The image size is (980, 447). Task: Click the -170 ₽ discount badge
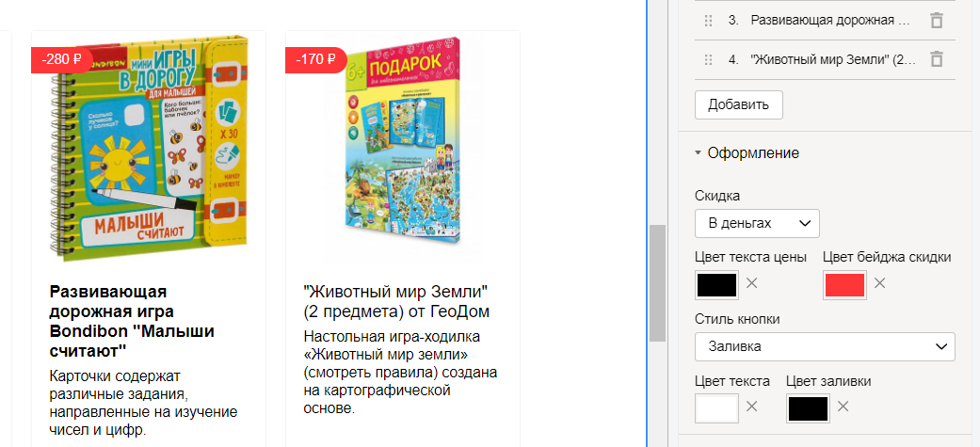(x=315, y=60)
